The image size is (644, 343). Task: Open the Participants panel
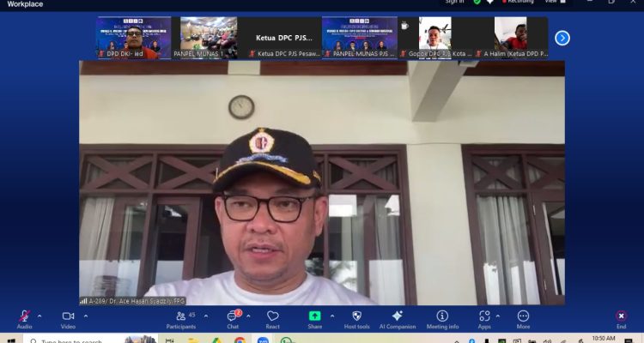(180, 317)
